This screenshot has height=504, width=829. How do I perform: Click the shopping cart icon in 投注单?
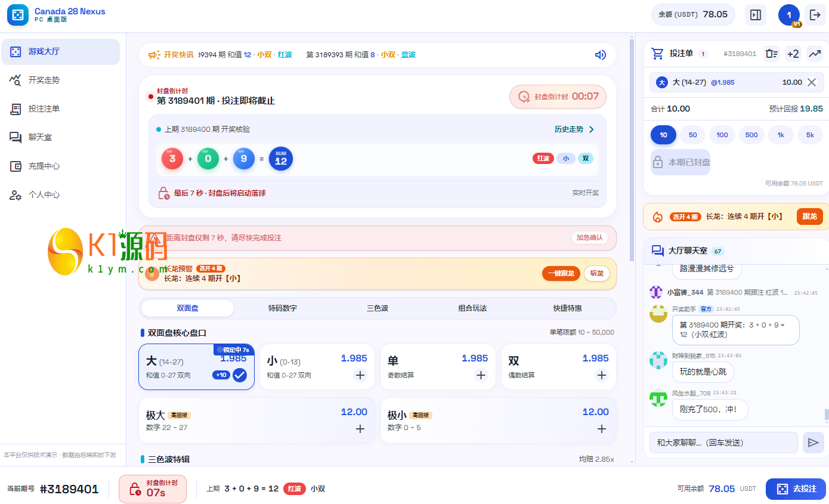click(x=658, y=54)
